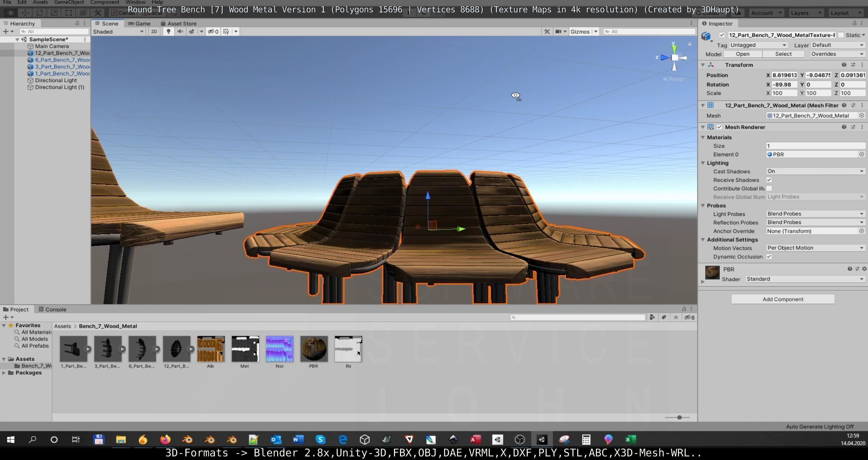Open Mesh Renderer component options menu
868x460 pixels.
pos(862,127)
